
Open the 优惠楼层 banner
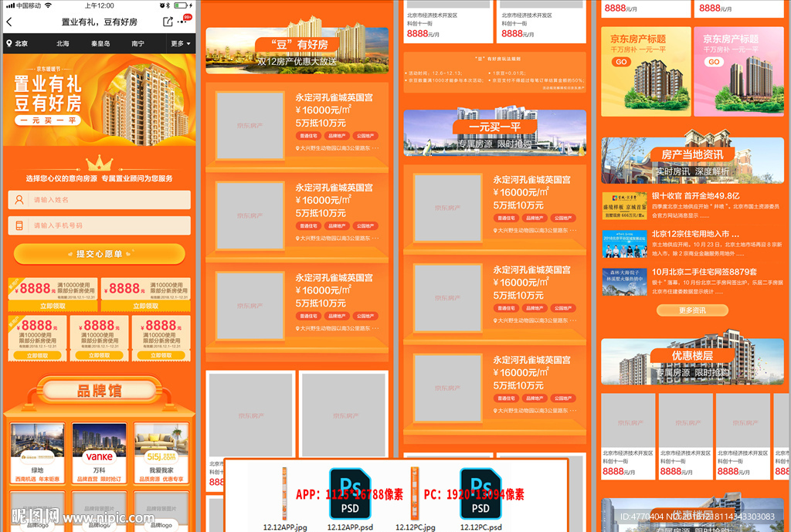tap(692, 361)
